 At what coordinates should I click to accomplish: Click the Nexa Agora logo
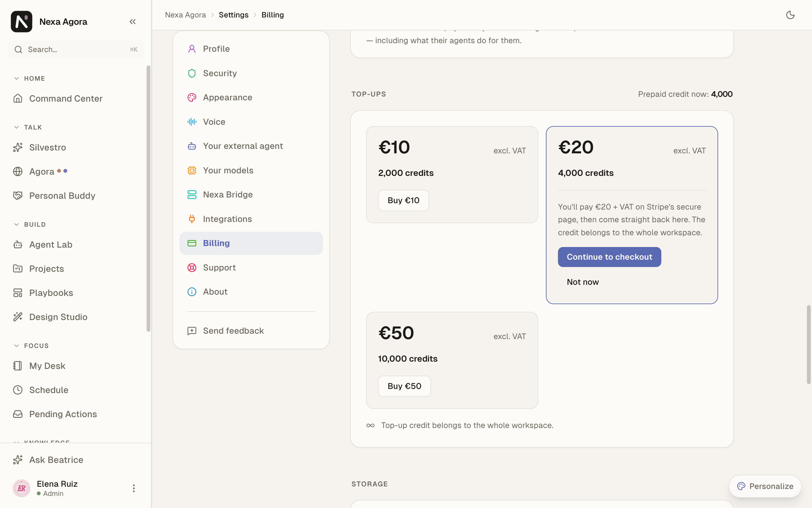coord(22,22)
